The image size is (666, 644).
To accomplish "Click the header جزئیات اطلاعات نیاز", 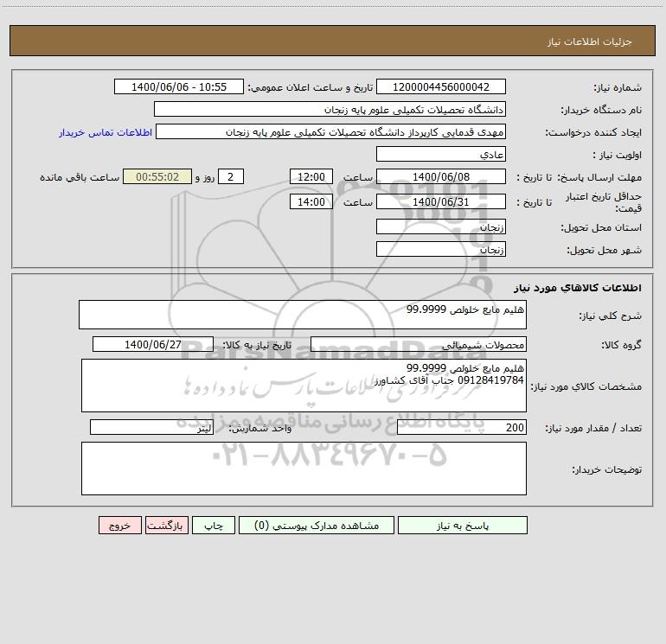I will pyautogui.click(x=590, y=41).
